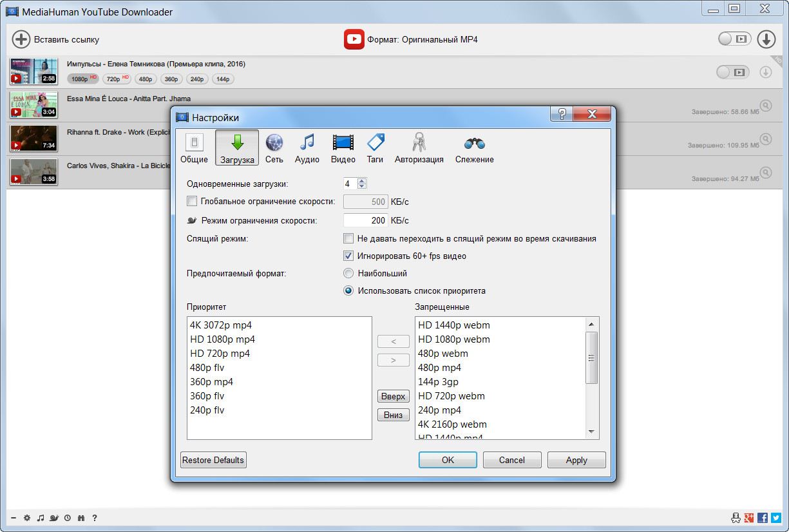
Task: Click the Apply button
Action: pos(576,460)
